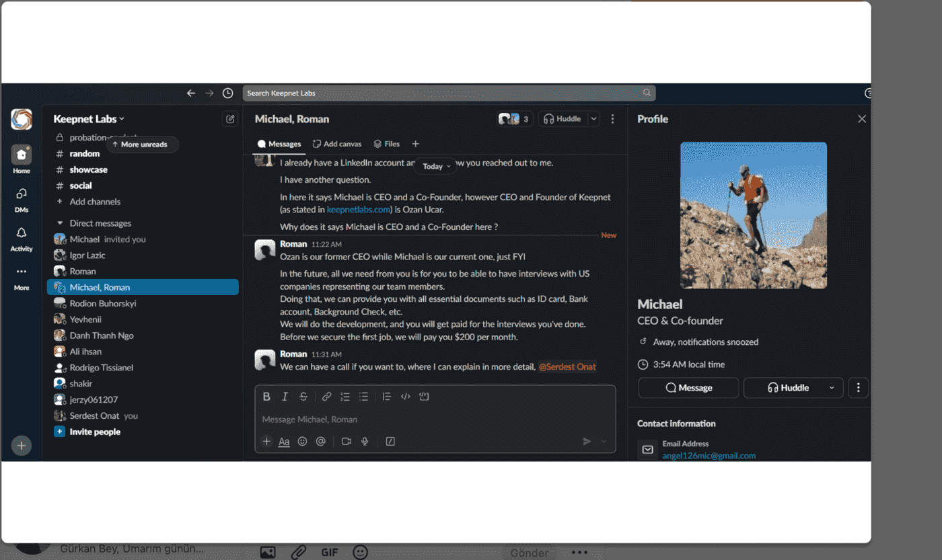Select the Michael, Roman group conversation
942x560 pixels.
(143, 287)
